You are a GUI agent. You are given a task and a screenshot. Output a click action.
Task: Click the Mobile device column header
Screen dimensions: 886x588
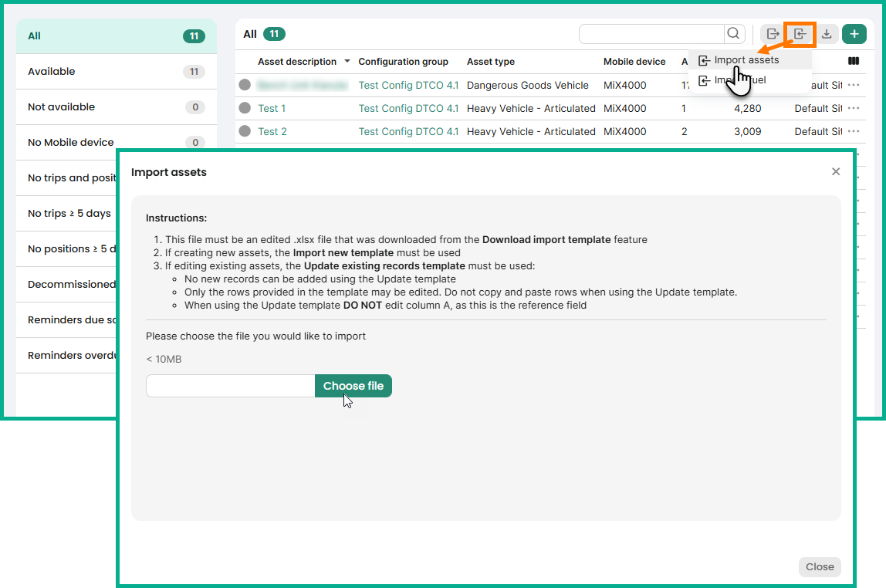634,62
